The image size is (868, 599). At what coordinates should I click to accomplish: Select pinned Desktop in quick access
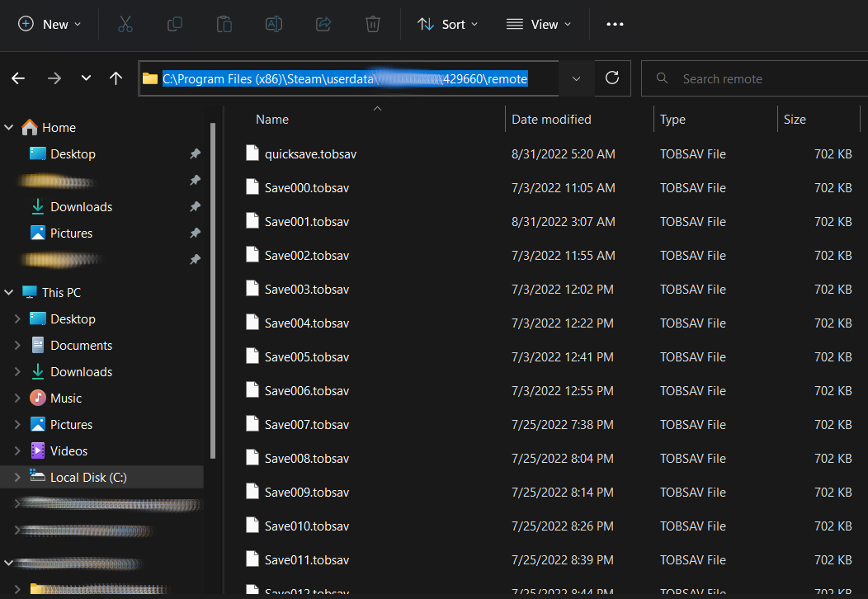pyautogui.click(x=73, y=154)
